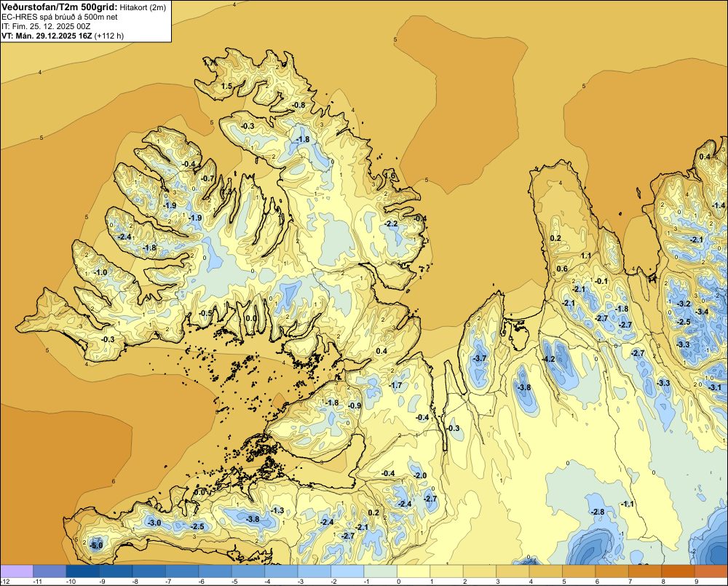The width and height of the screenshot is (728, 586).
Task: Click the header title 'Veðurstofan/T2m 500grid'
Action: click(59, 7)
